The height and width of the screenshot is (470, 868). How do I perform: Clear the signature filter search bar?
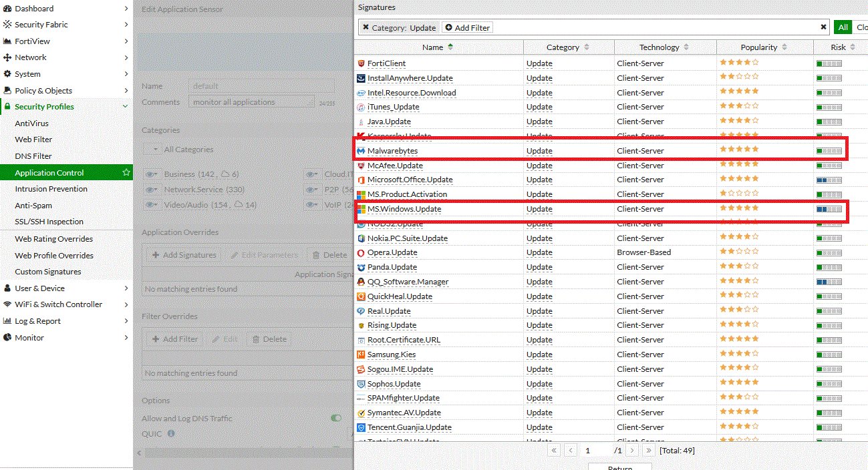(823, 27)
